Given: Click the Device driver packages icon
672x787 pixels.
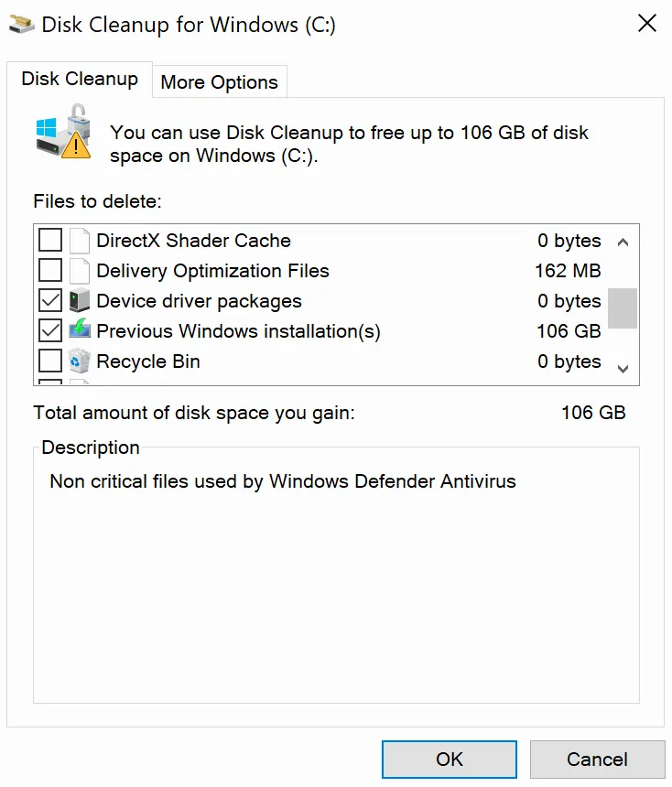Looking at the screenshot, I should [x=80, y=301].
